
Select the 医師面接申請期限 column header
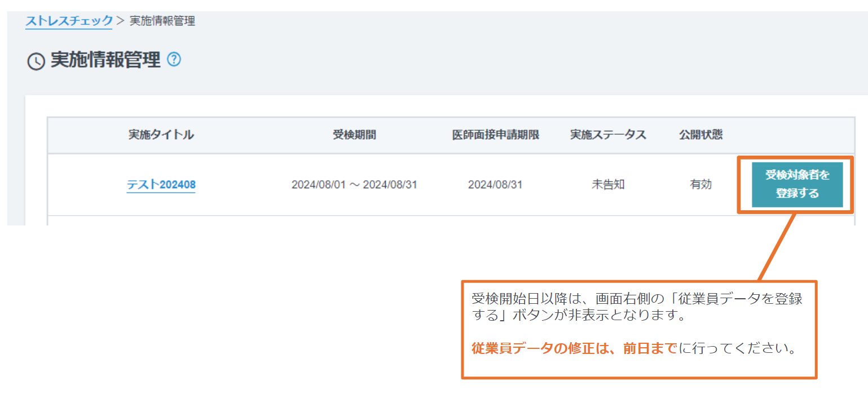(496, 135)
